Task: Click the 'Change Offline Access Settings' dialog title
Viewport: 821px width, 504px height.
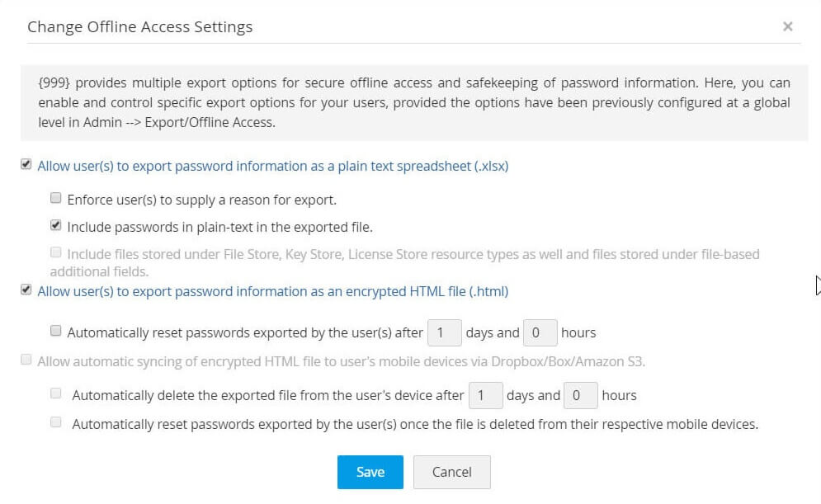Action: pos(140,27)
